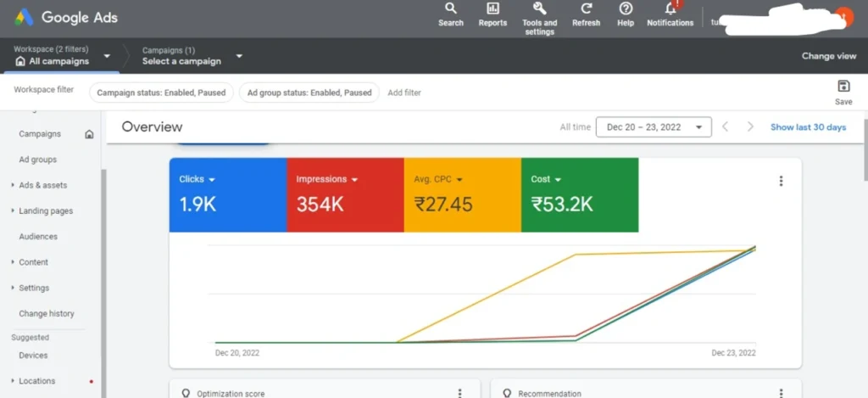Expand the Clicks metric dropdown

tap(212, 180)
